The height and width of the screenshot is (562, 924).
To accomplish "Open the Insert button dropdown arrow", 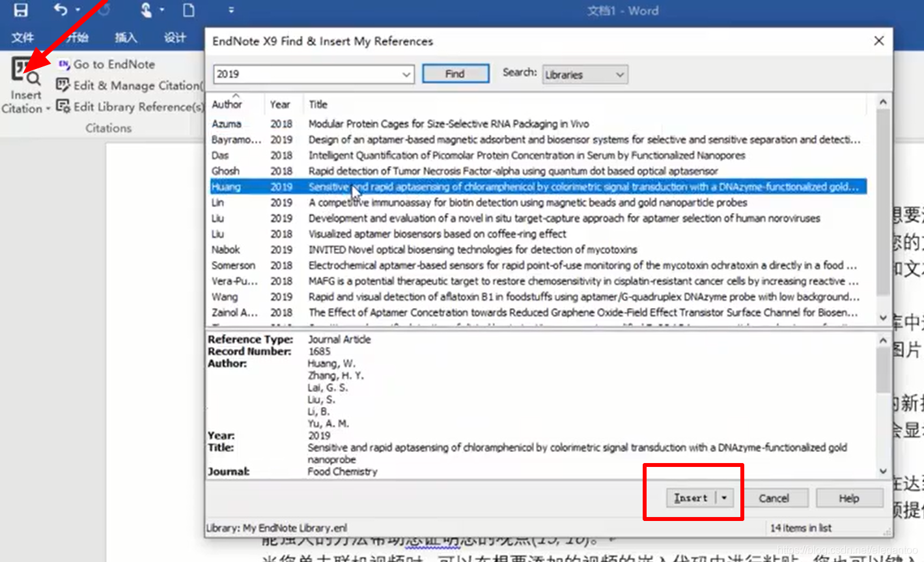I will (x=724, y=498).
